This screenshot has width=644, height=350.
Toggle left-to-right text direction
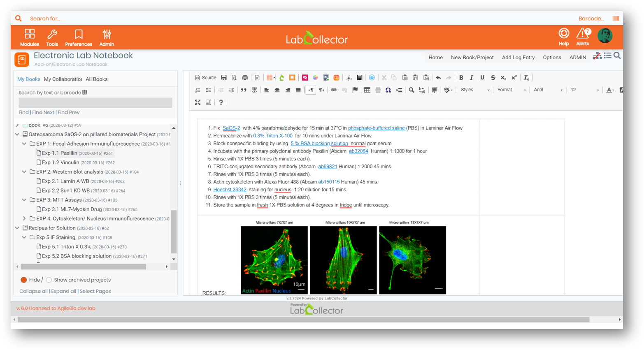pyautogui.click(x=311, y=90)
